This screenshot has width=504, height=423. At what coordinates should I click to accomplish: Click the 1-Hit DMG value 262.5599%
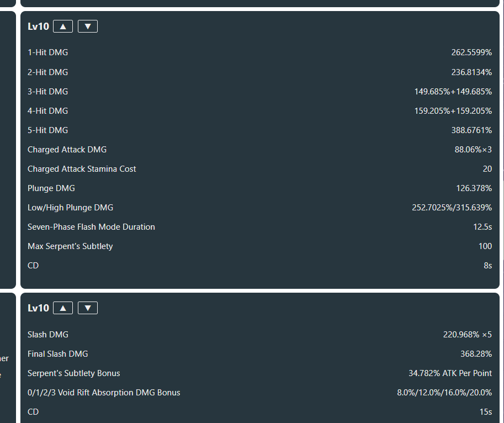point(471,52)
